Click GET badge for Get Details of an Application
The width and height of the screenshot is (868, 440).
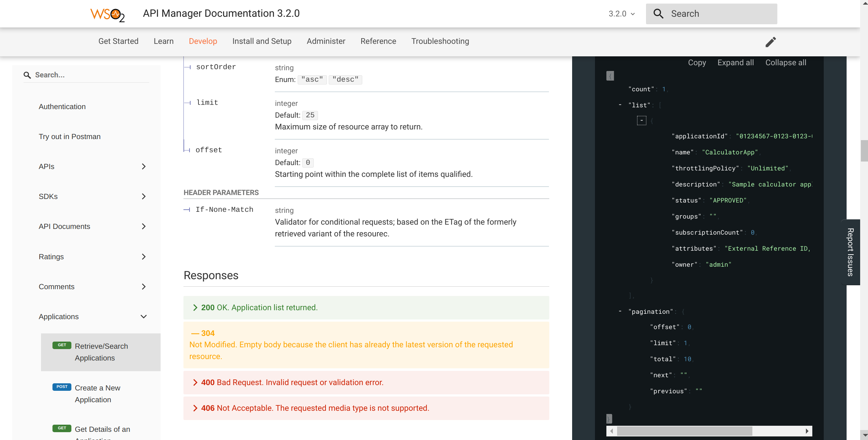pos(62,428)
